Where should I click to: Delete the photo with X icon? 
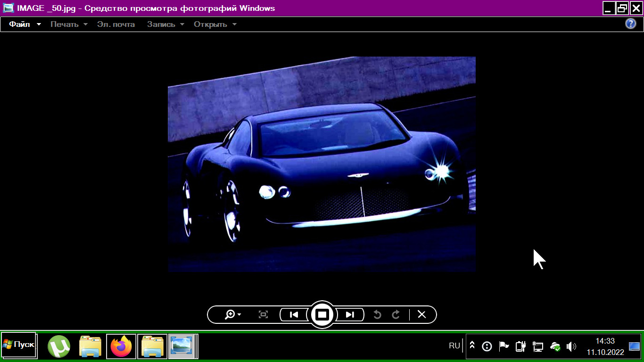422,314
